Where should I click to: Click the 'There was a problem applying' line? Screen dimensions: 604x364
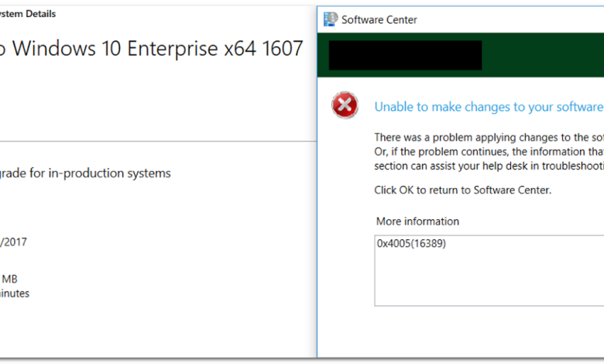pyautogui.click(x=488, y=137)
